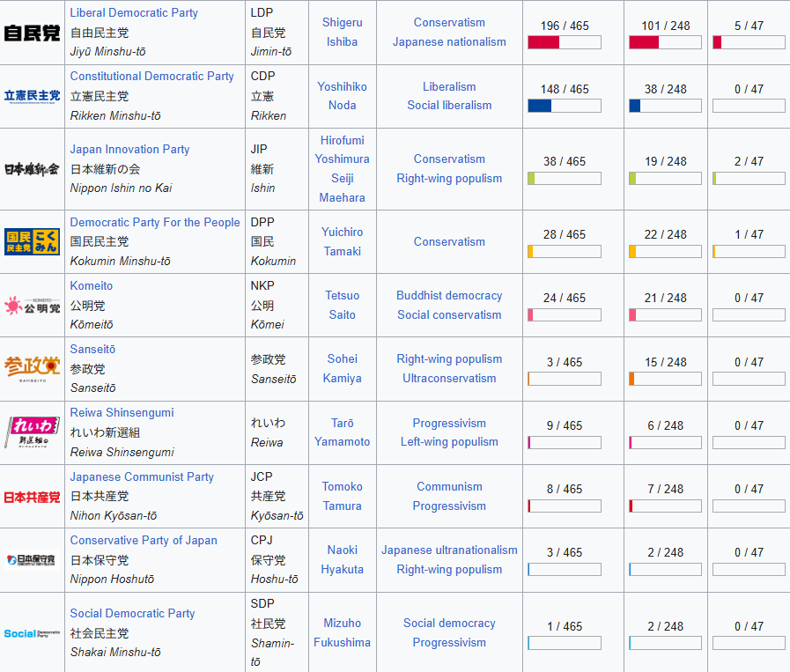Click the Japan Innovation Party logo
Screen dimensions: 790x672
click(x=33, y=169)
